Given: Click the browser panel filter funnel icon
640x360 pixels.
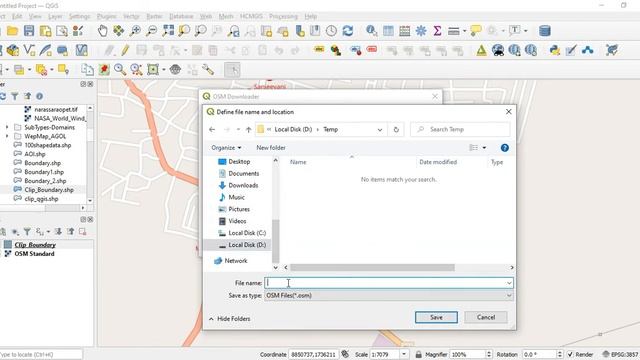Looking at the screenshot, I should pos(15,96).
